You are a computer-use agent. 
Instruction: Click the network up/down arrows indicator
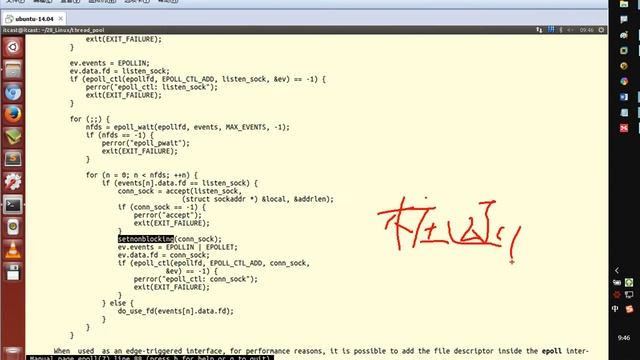tap(539, 30)
